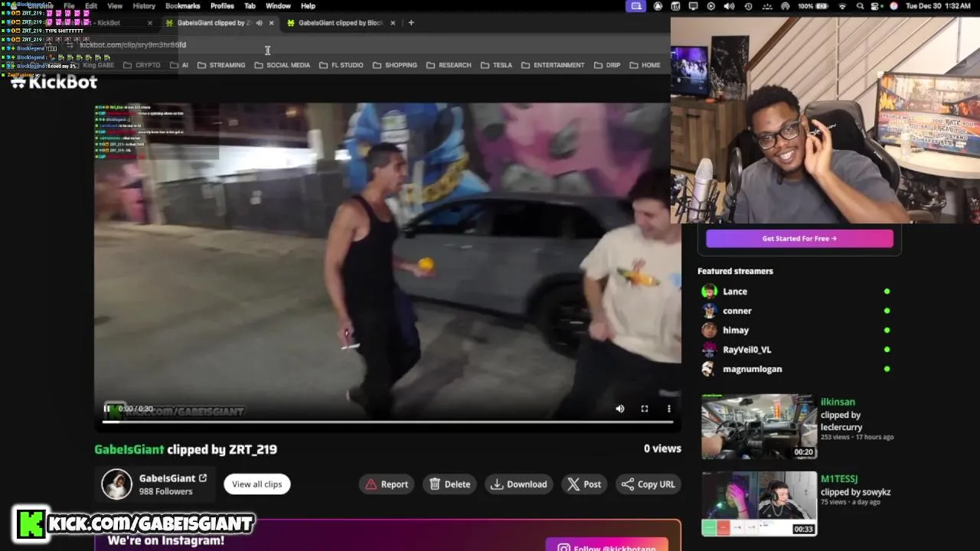
Task: Click the KickBot logo
Action: tap(54, 82)
